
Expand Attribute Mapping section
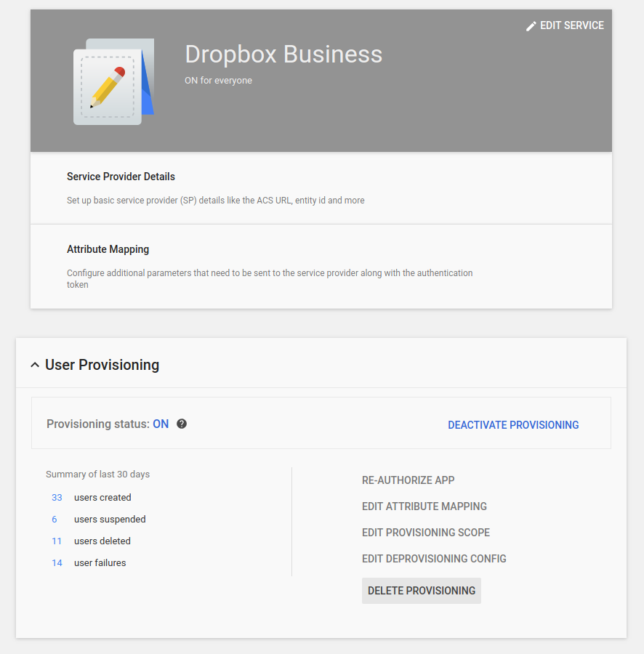(x=321, y=267)
